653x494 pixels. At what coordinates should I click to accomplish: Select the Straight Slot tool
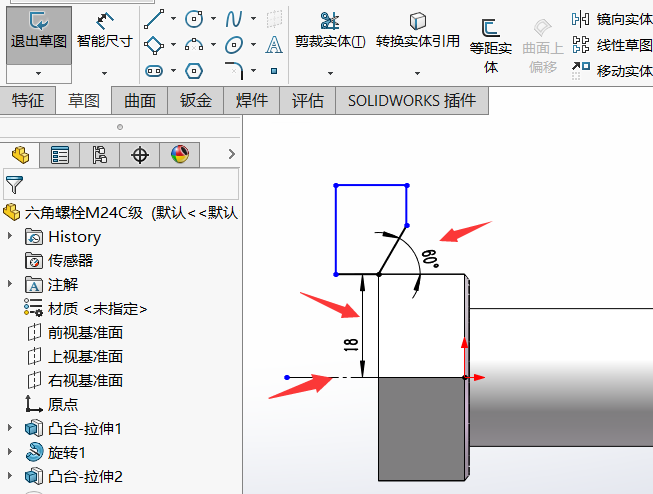click(x=154, y=71)
